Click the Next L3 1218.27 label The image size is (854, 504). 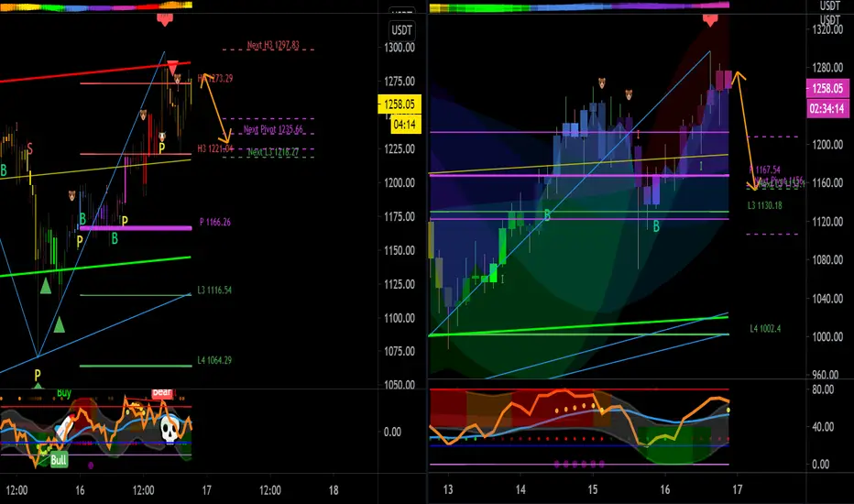[273, 152]
